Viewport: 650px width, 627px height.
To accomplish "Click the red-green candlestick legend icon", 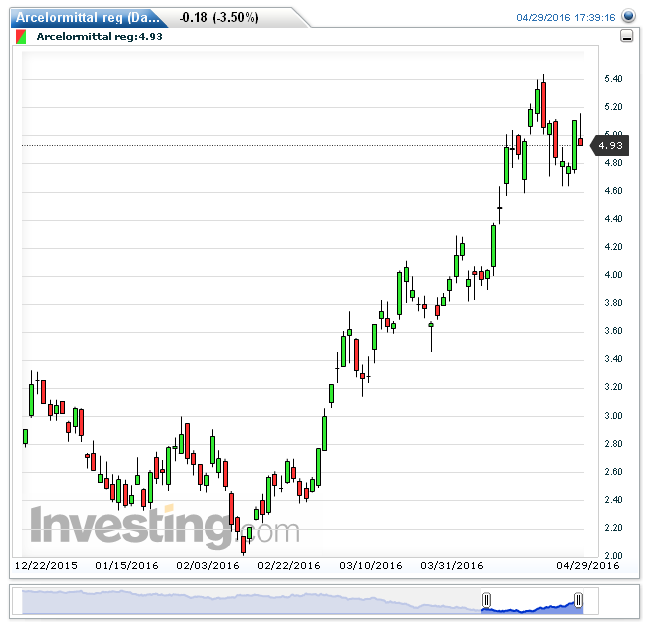I will point(21,36).
